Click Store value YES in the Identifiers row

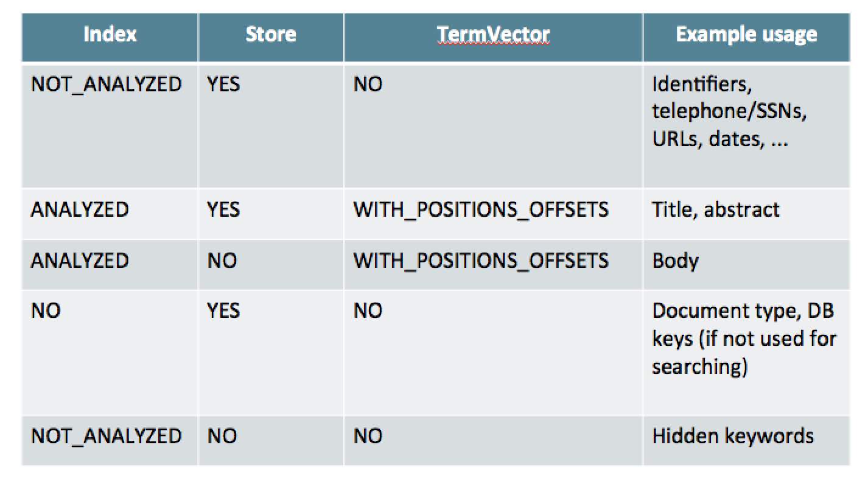[x=223, y=84]
